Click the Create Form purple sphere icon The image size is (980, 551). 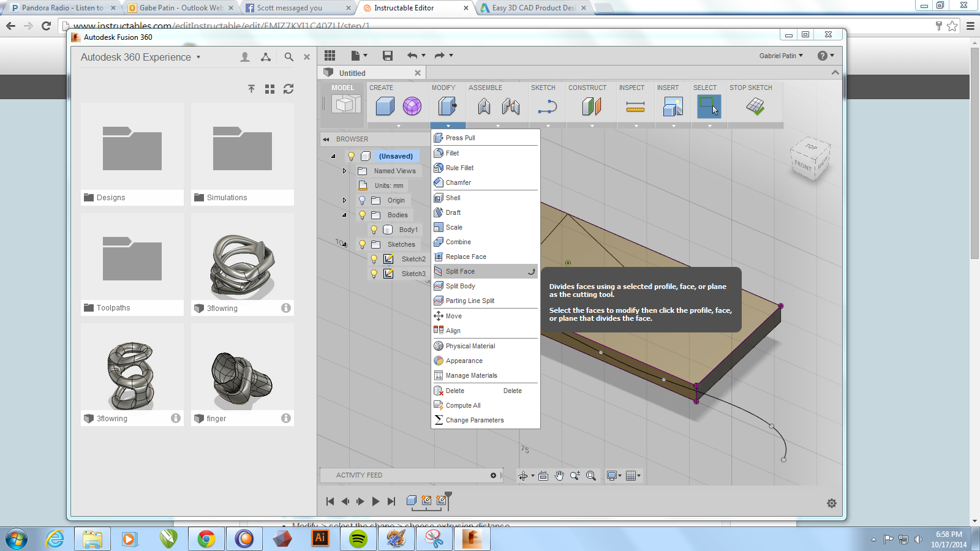pyautogui.click(x=412, y=107)
